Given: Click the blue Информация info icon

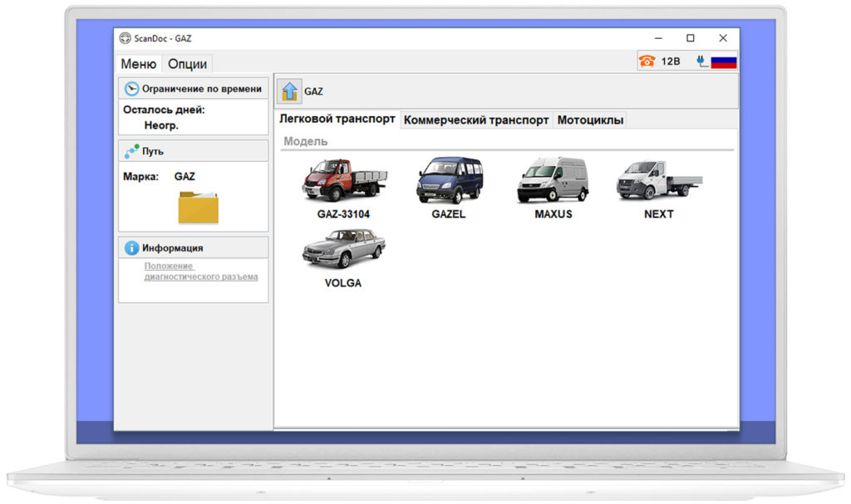Looking at the screenshot, I should pyautogui.click(x=131, y=248).
